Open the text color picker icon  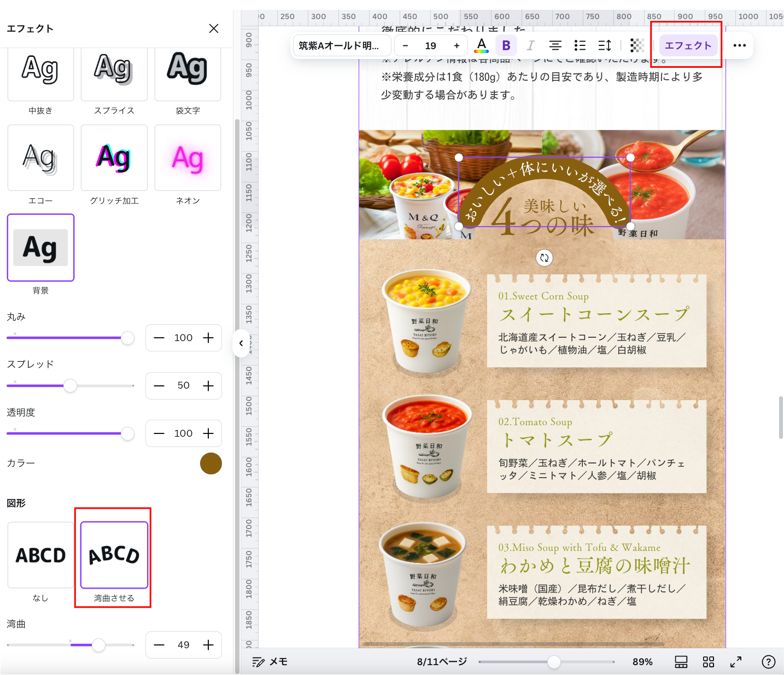[482, 45]
